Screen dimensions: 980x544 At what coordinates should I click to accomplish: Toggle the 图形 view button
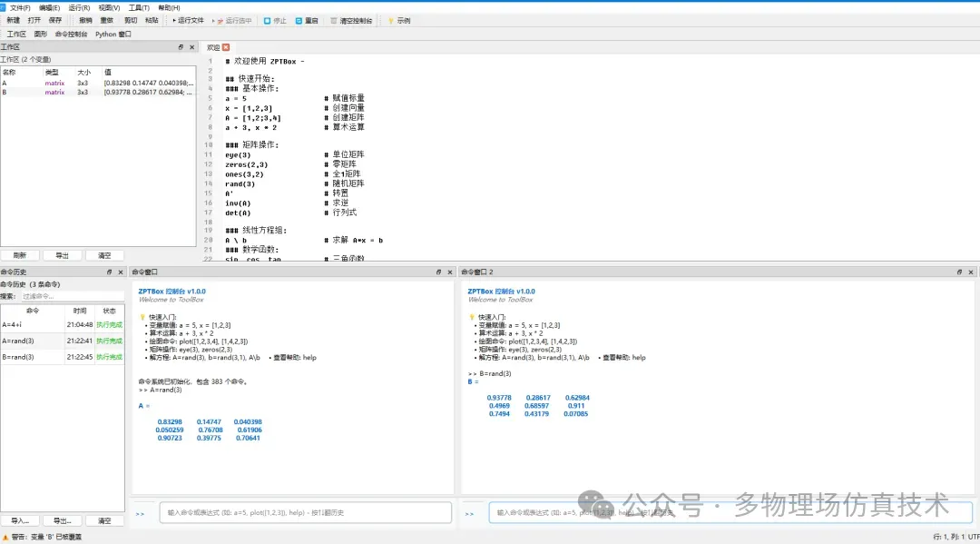click(x=41, y=35)
